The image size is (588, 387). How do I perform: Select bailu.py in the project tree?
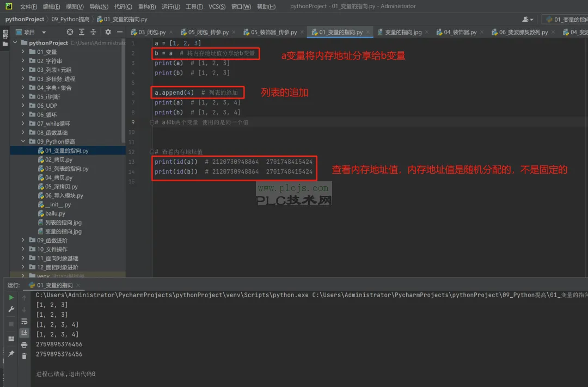tap(55, 213)
